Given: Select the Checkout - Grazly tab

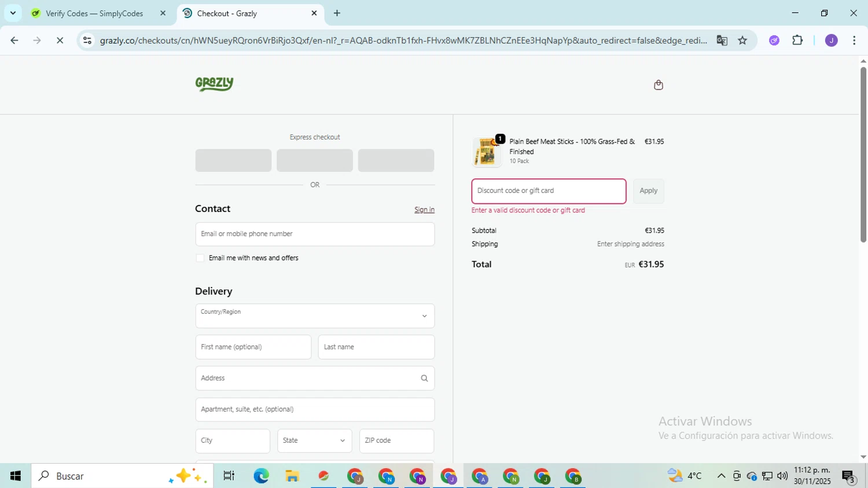Looking at the screenshot, I should pos(251,13).
